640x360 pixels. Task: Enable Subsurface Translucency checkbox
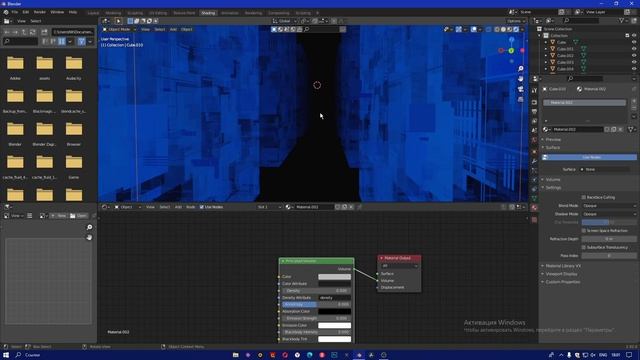pos(584,247)
